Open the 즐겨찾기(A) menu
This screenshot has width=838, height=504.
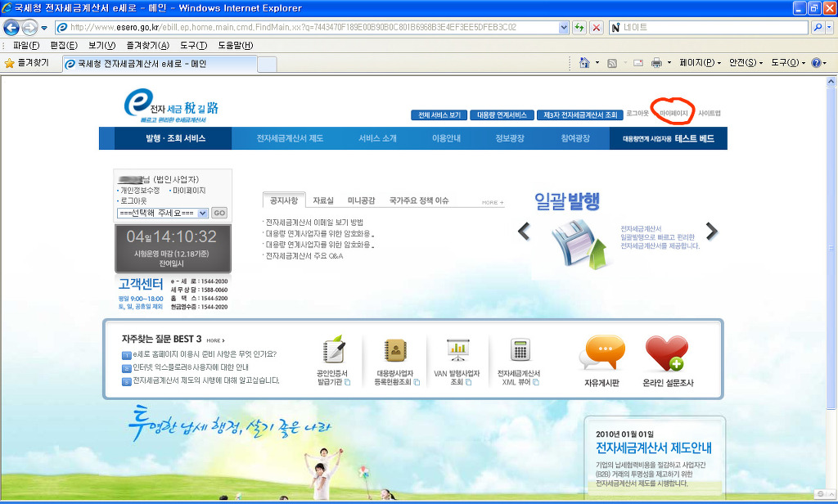(147, 46)
